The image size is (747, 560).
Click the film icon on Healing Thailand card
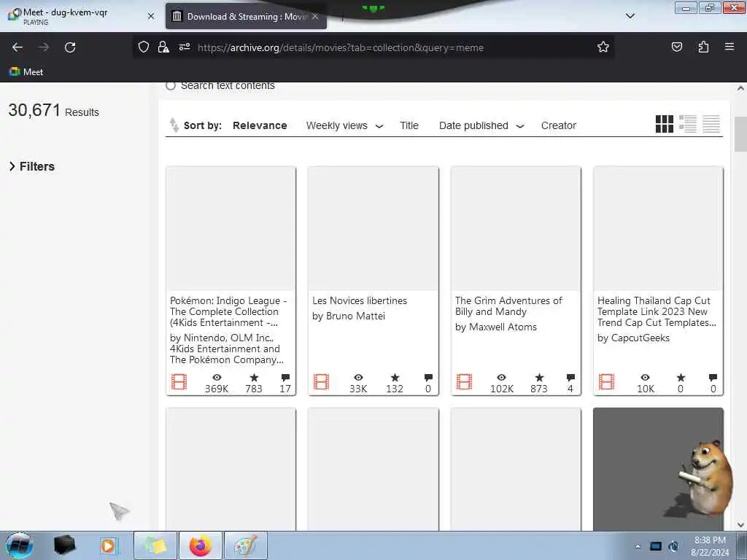click(606, 382)
